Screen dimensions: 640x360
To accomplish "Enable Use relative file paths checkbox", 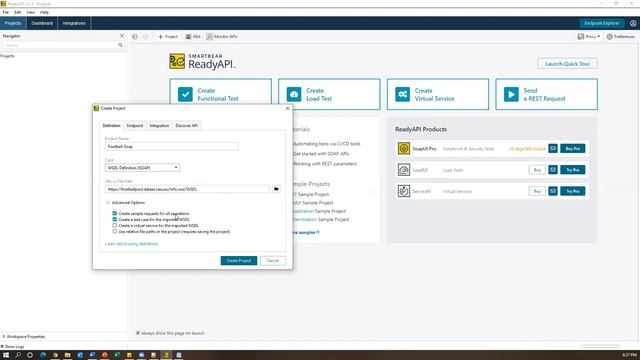I will click(115, 231).
